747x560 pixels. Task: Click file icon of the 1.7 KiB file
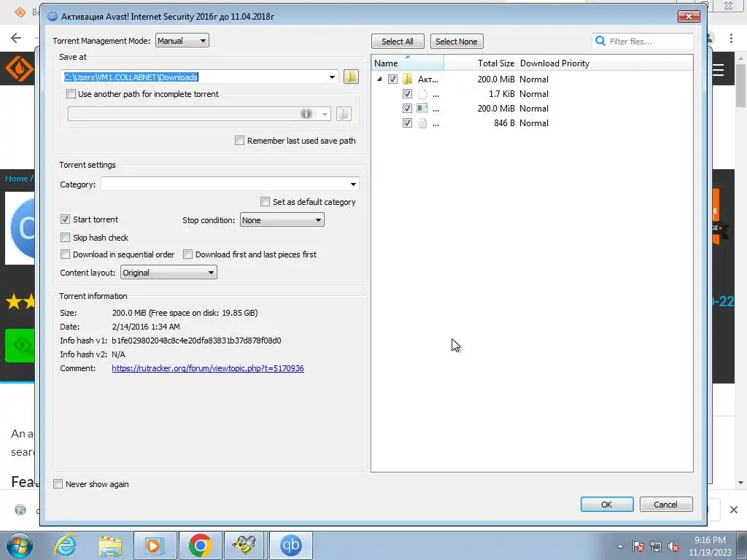click(x=422, y=94)
